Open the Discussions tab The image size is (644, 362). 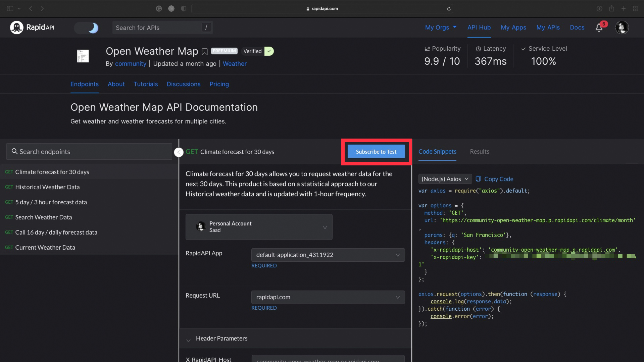pyautogui.click(x=184, y=84)
